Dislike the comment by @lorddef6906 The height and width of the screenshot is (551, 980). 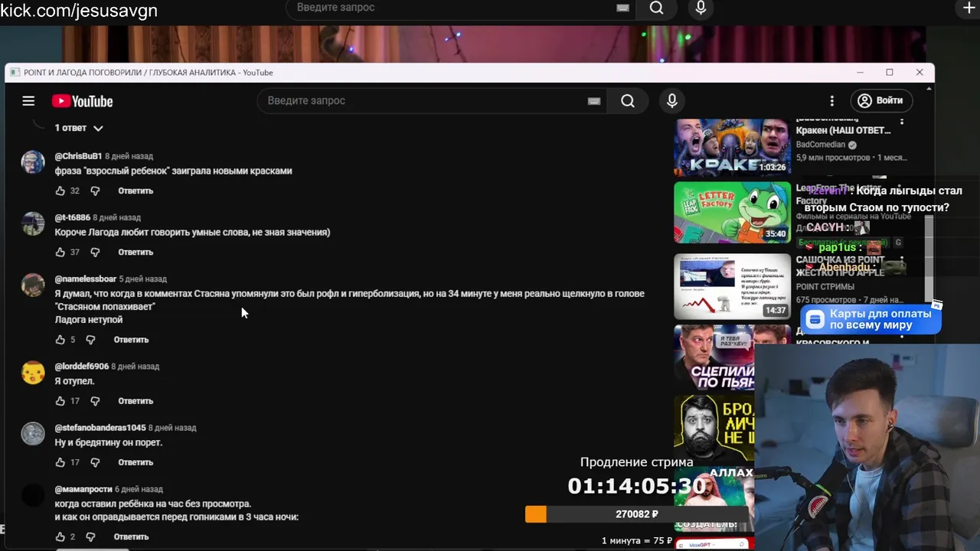95,400
